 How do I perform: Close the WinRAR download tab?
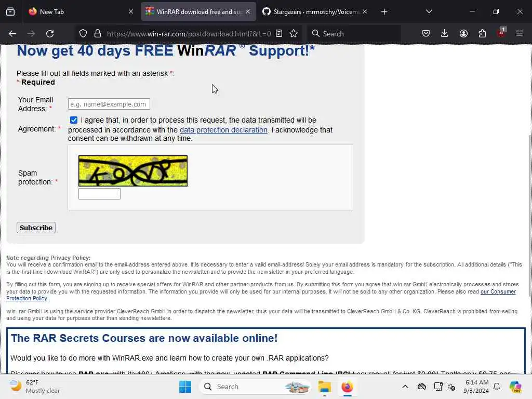click(248, 11)
